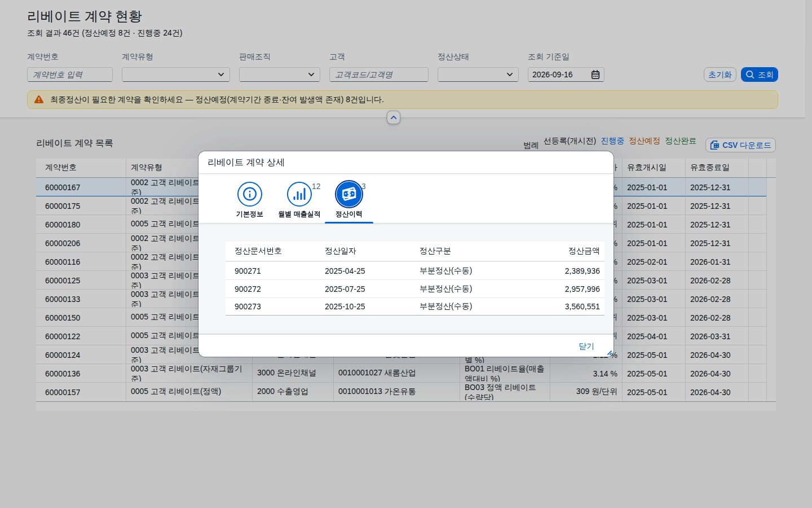Click the 정산이력 tab label
This screenshot has width=812, height=508.
pyautogui.click(x=349, y=214)
